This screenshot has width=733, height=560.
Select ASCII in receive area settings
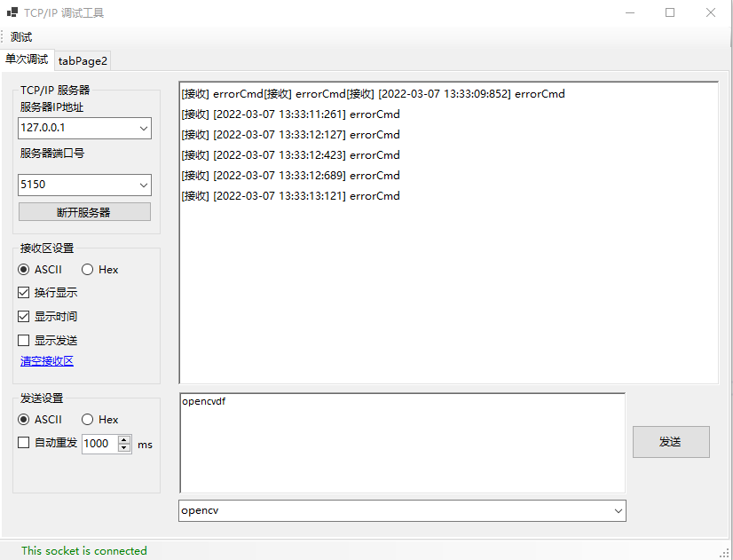click(x=24, y=270)
